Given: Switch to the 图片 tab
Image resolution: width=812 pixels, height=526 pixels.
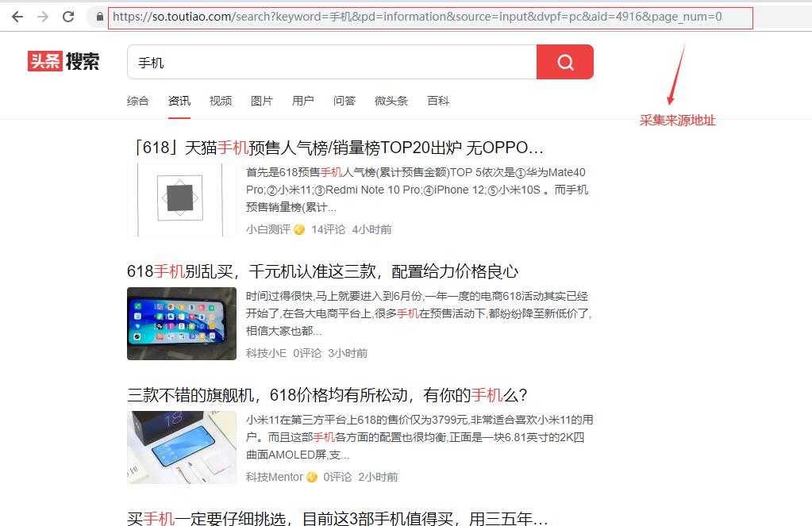Looking at the screenshot, I should [261, 101].
